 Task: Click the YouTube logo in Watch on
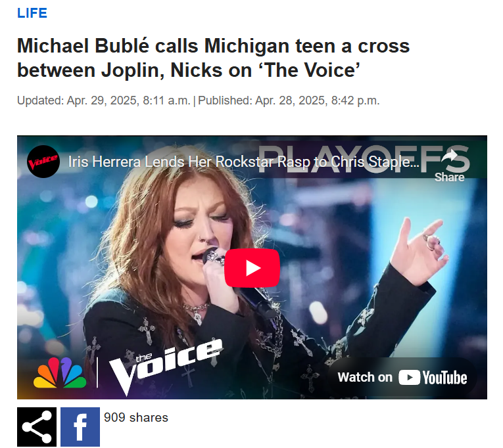pyautogui.click(x=433, y=378)
